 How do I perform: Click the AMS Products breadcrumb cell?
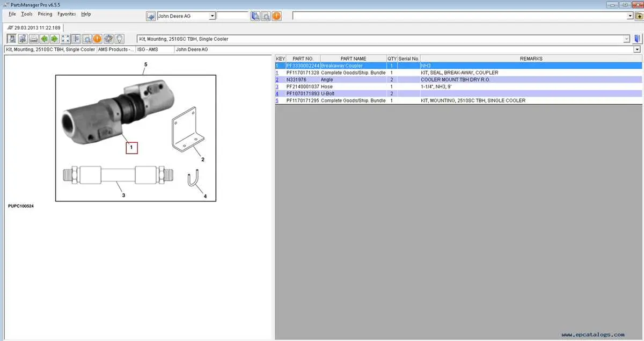115,49
